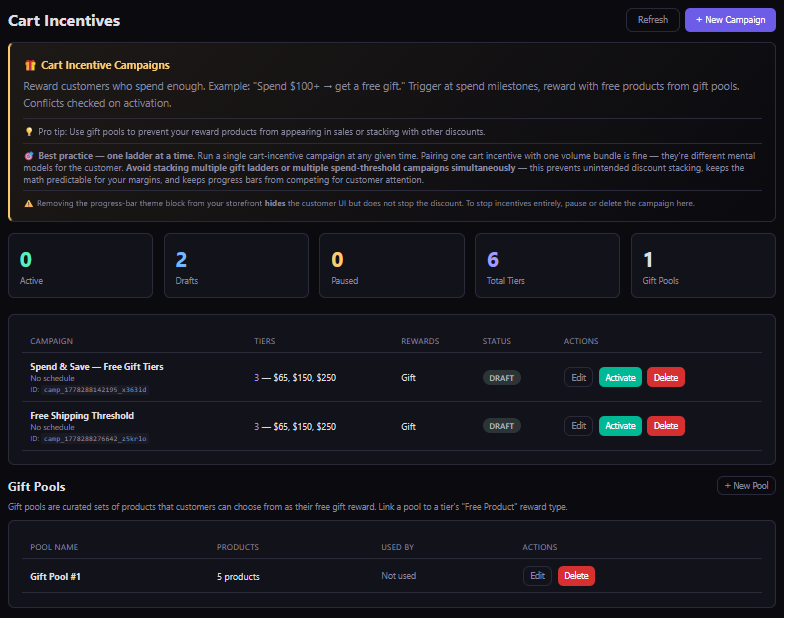Click the warning triangle icon

29,203
